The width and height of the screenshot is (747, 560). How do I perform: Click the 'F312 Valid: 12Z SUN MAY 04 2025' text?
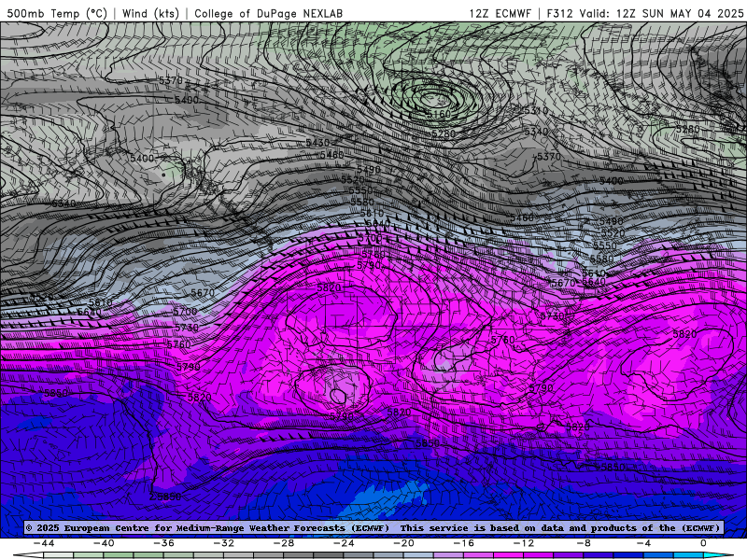[x=645, y=13]
